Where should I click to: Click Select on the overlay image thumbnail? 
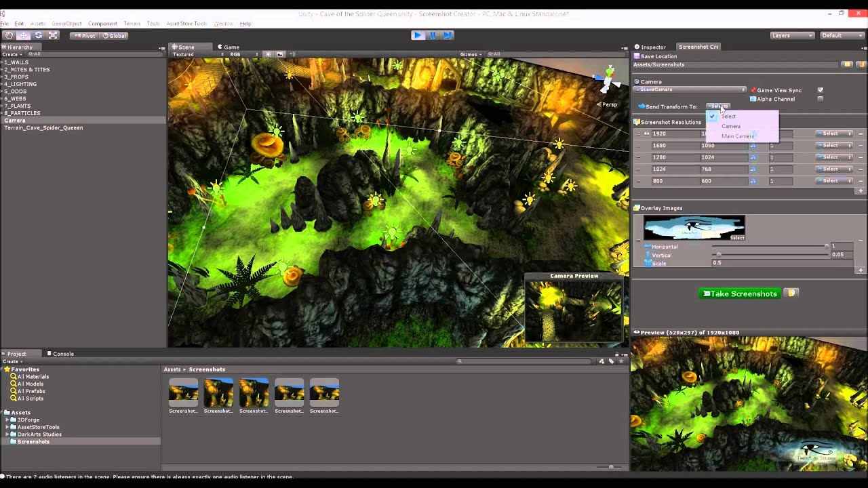coord(737,238)
